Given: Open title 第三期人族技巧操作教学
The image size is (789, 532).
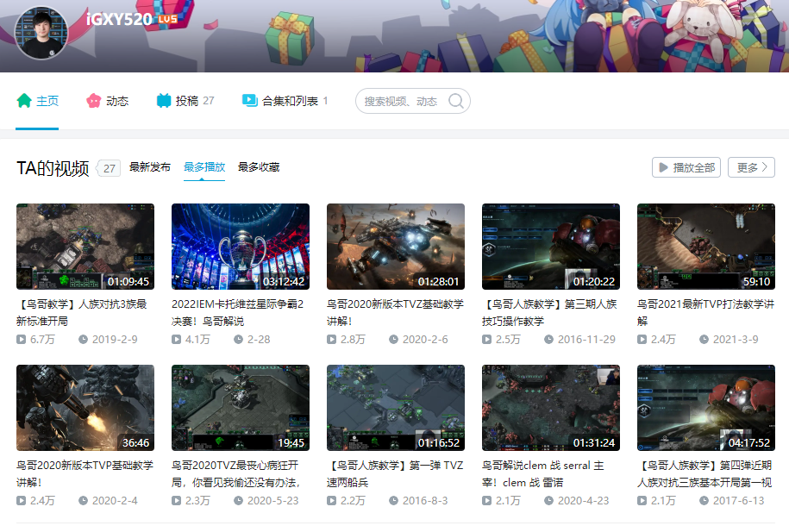Looking at the screenshot, I should [549, 312].
